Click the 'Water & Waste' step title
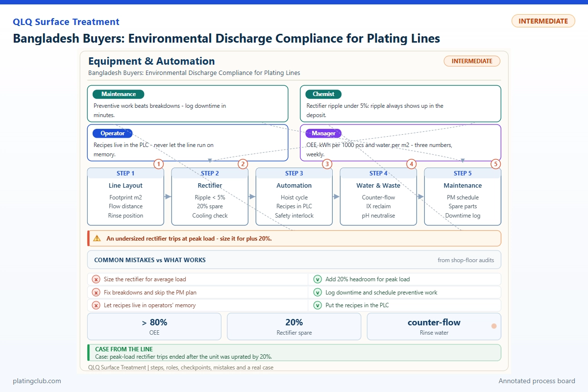The height and width of the screenshot is (392, 588). [x=378, y=186]
